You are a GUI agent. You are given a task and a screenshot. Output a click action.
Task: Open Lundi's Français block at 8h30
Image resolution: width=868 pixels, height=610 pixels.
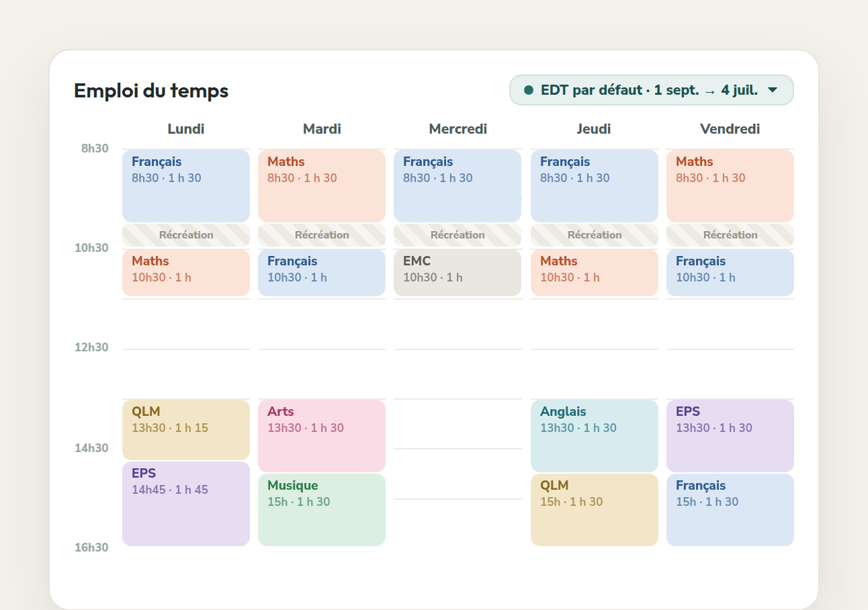(186, 186)
